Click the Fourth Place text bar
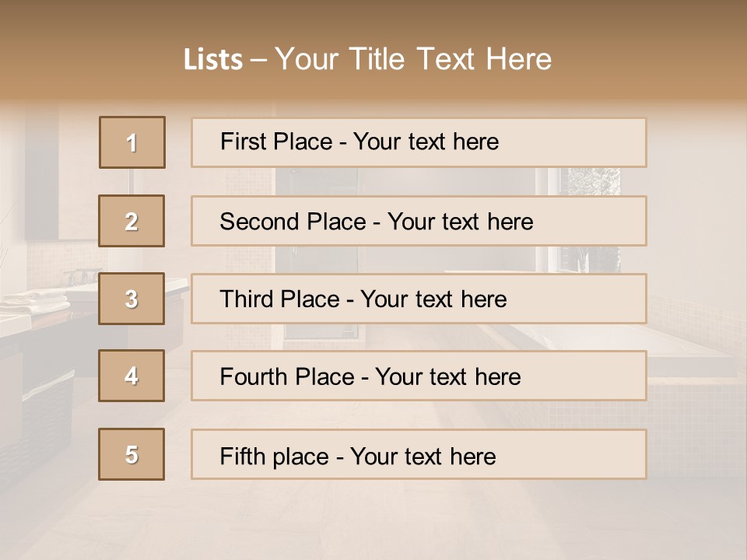The width and height of the screenshot is (747, 560). [x=419, y=376]
